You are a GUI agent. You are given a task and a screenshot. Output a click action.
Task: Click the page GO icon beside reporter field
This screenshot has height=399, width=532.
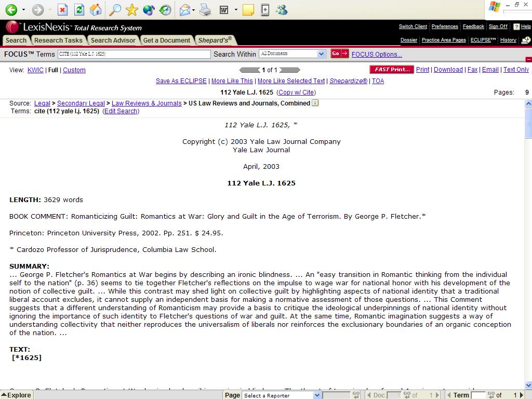coord(356,395)
